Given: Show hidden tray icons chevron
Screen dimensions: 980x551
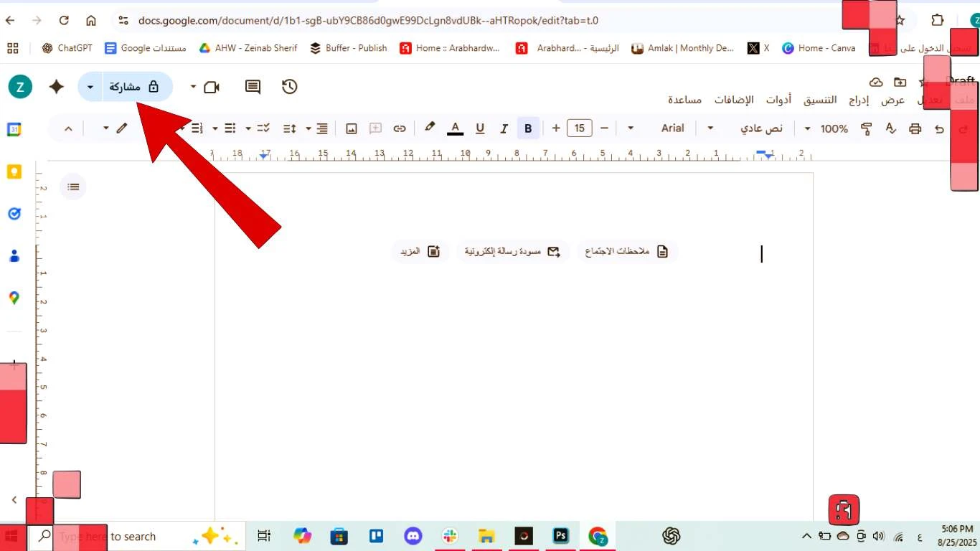Looking at the screenshot, I should [x=806, y=536].
